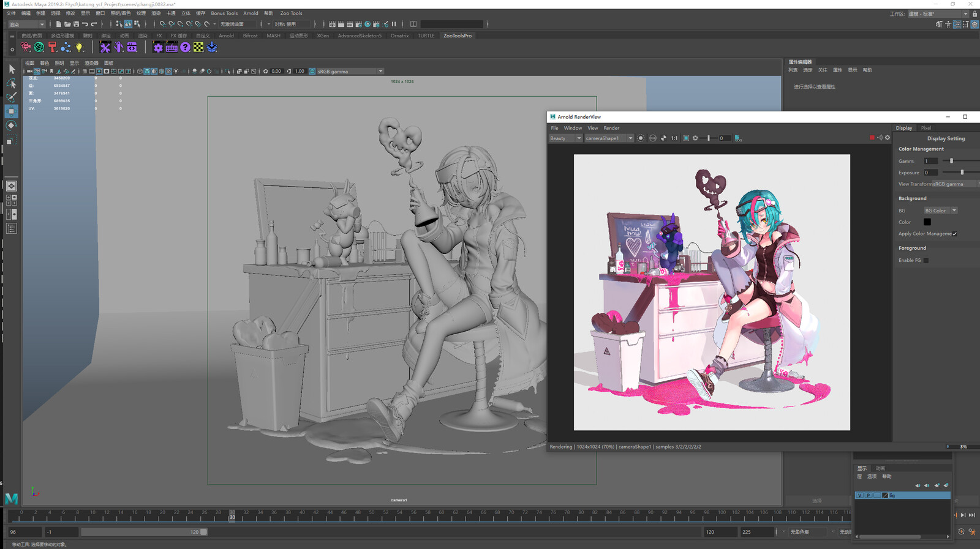
Task: Open the cameraShape1 camera dropdown
Action: [x=609, y=138]
